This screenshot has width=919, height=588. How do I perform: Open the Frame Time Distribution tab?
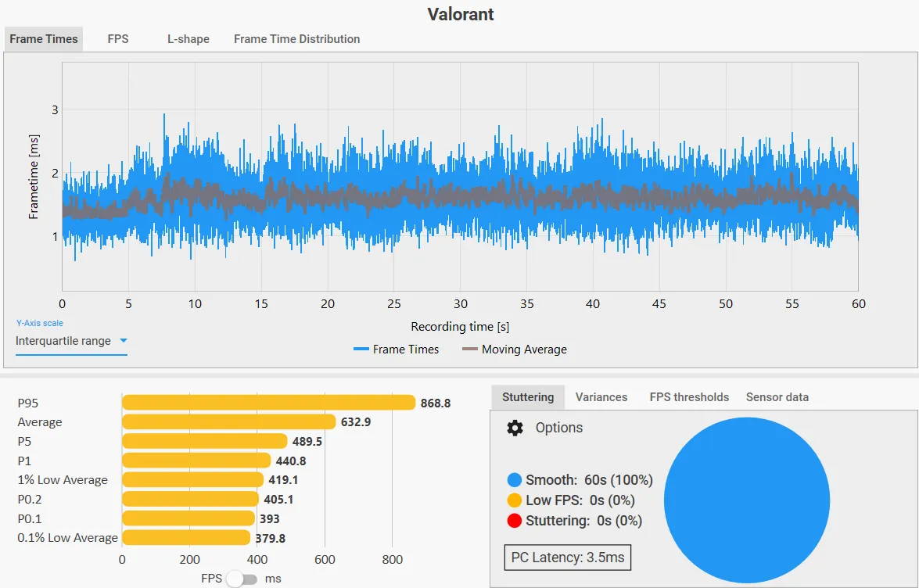coord(296,39)
